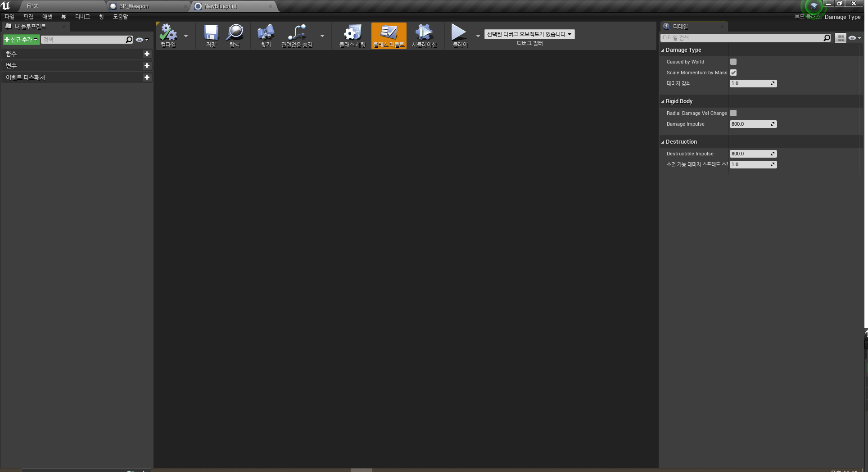Click the Hide Unrelated (관련없음 숨김) icon
Screen dimensions: 868x472
tap(297, 36)
